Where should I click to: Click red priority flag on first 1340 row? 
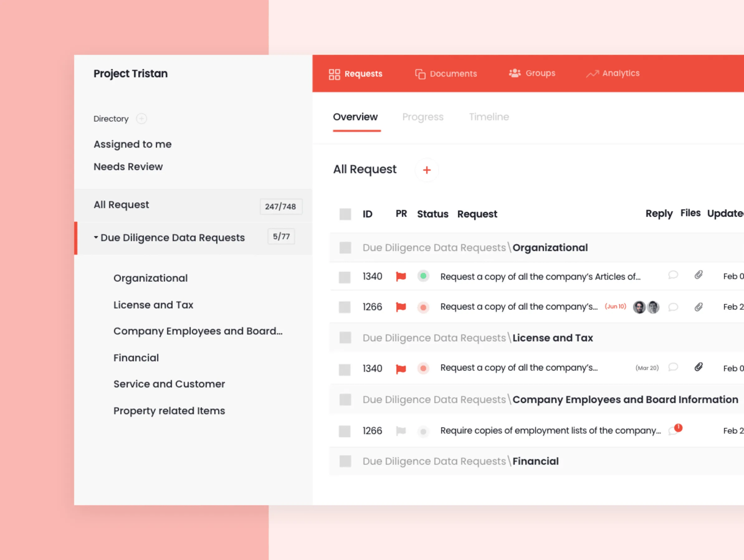coord(401,277)
